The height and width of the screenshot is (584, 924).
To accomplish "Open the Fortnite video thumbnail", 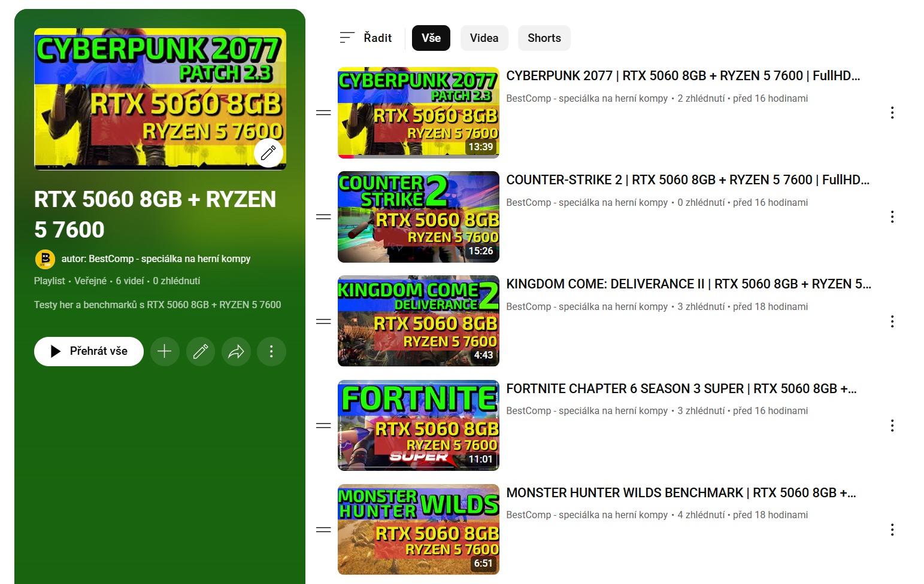I will click(x=419, y=425).
